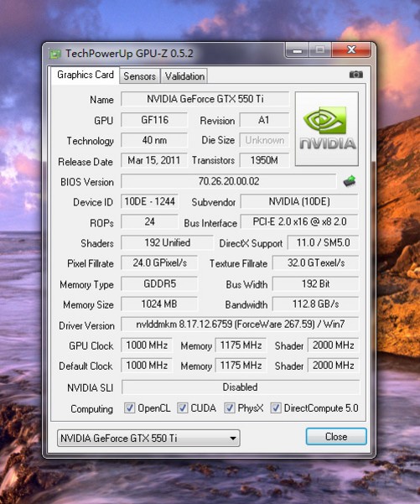Click the Bus Interface PCI-E 2.0 field
Screen dimensions: 420x504
[x=299, y=221]
